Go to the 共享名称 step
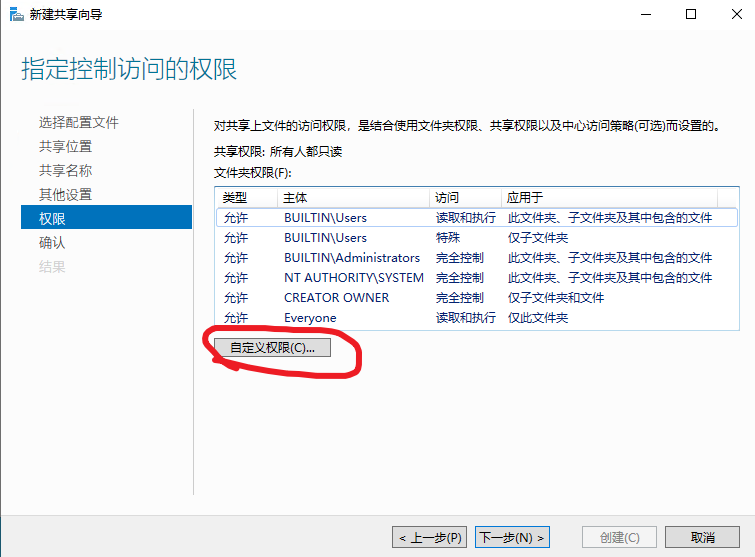 pos(66,170)
